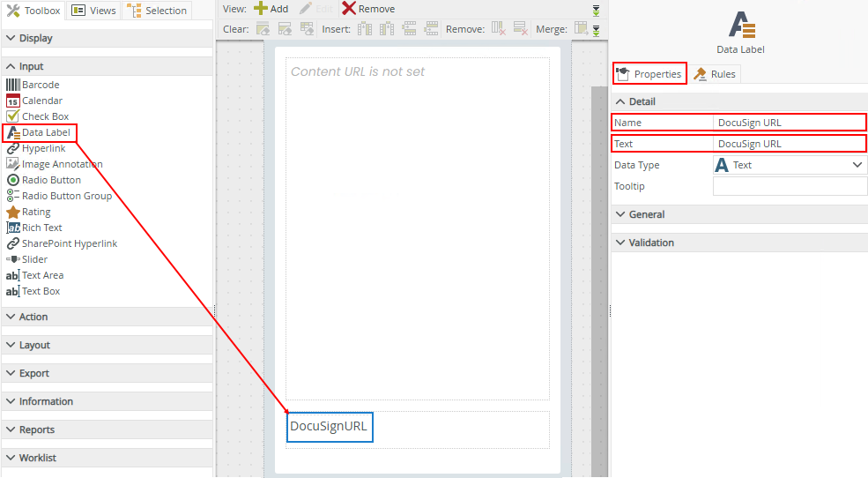Expand the Worklist section
This screenshot has width=868, height=478.
(108, 458)
